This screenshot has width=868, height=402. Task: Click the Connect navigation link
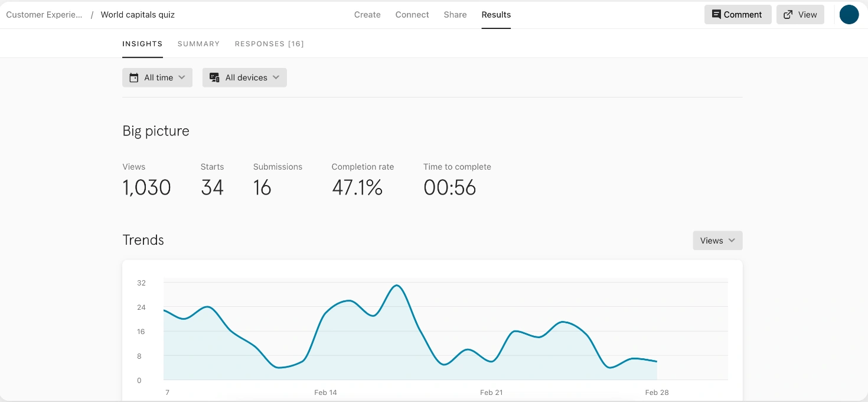pyautogui.click(x=412, y=14)
